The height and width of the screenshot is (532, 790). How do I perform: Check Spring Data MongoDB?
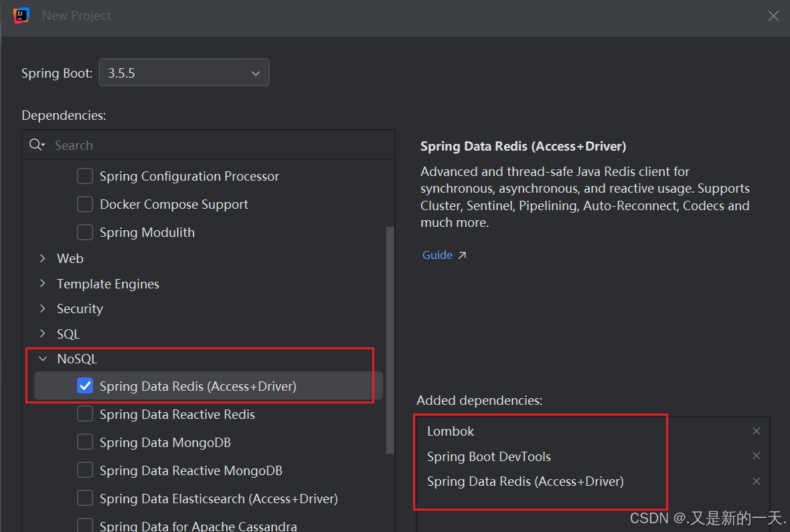click(85, 442)
